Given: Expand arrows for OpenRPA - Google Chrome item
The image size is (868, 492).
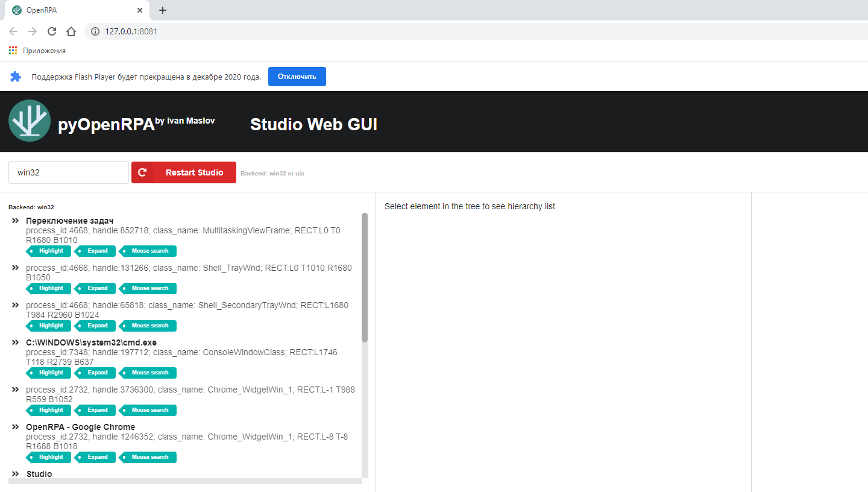Looking at the screenshot, I should coord(16,427).
